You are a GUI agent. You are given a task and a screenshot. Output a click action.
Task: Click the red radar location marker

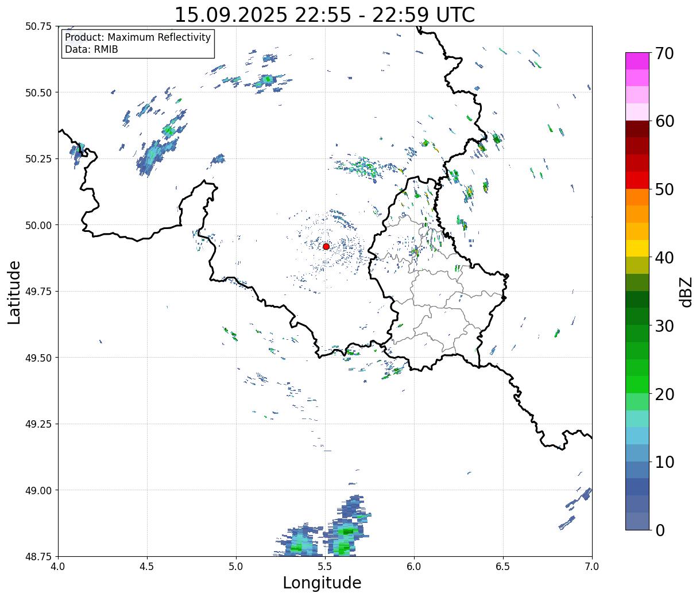[326, 246]
